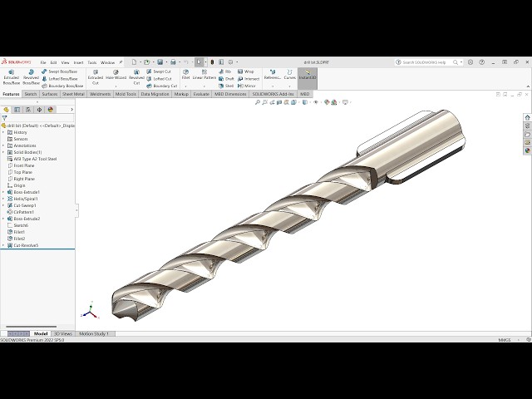The height and width of the screenshot is (399, 532).
Task: Open the Reference Geometry tool
Action: pos(273,75)
